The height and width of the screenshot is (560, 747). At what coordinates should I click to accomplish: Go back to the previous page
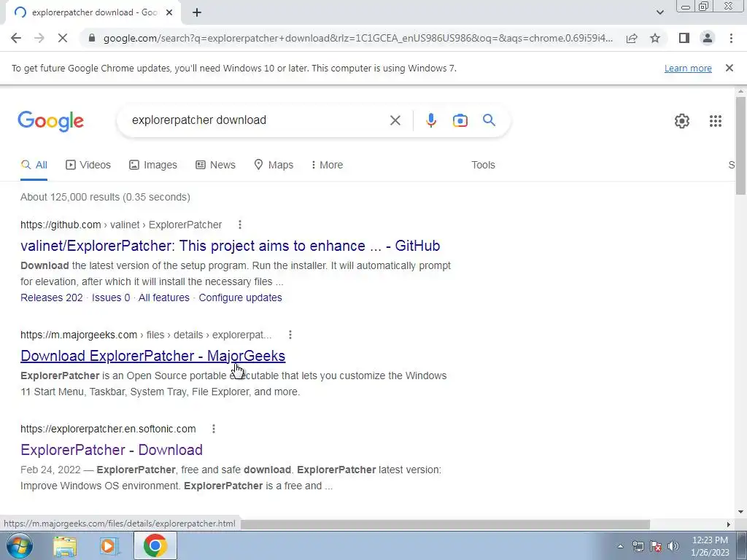16,38
